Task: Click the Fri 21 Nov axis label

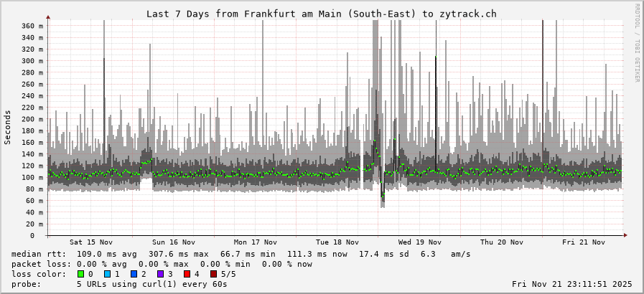Action: [x=584, y=242]
